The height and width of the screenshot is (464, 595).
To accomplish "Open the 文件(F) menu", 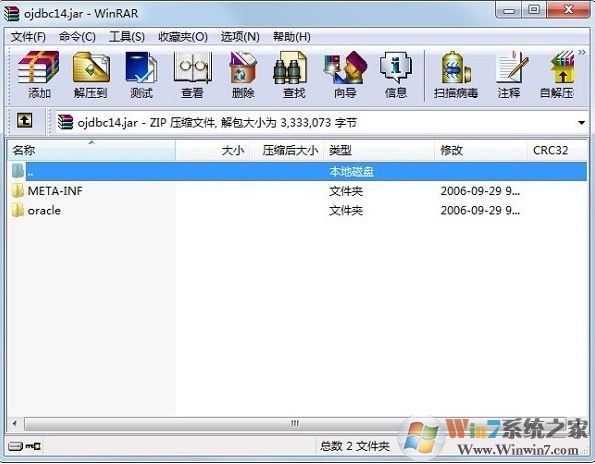I will (28, 37).
